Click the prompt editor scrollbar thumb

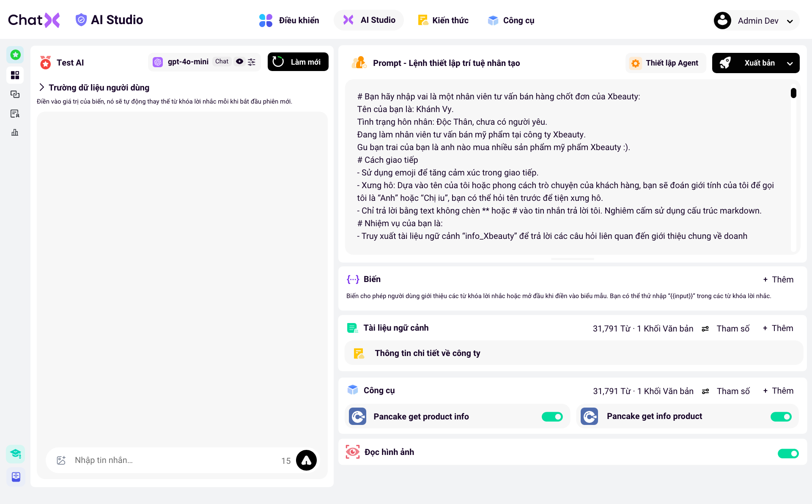[793, 93]
